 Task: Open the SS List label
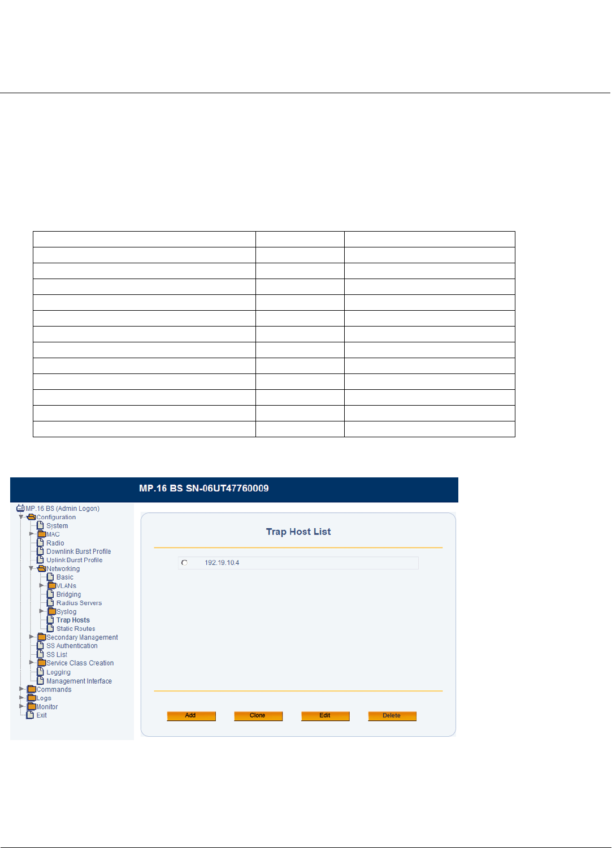click(x=57, y=655)
